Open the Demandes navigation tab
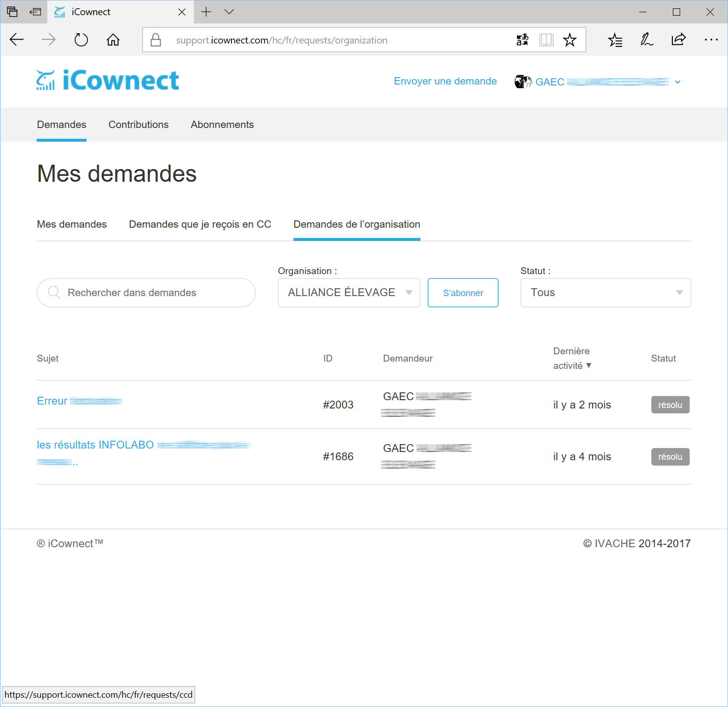The height and width of the screenshot is (707, 728). (x=62, y=125)
